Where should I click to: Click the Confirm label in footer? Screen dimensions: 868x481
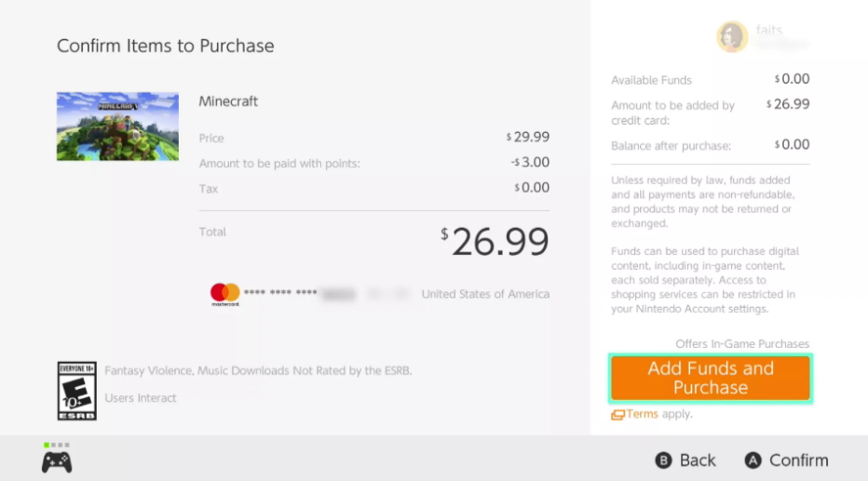pos(799,460)
